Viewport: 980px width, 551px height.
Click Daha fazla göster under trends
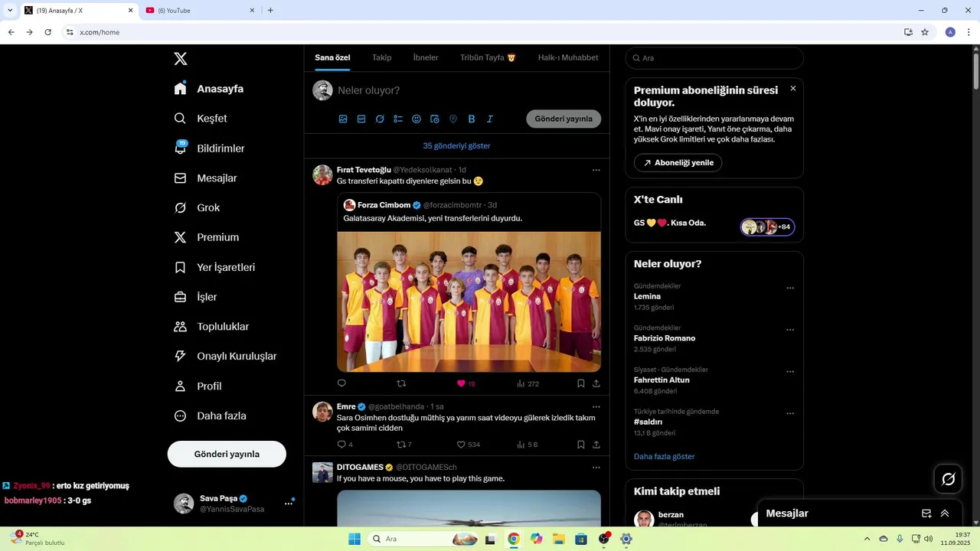[x=664, y=457]
